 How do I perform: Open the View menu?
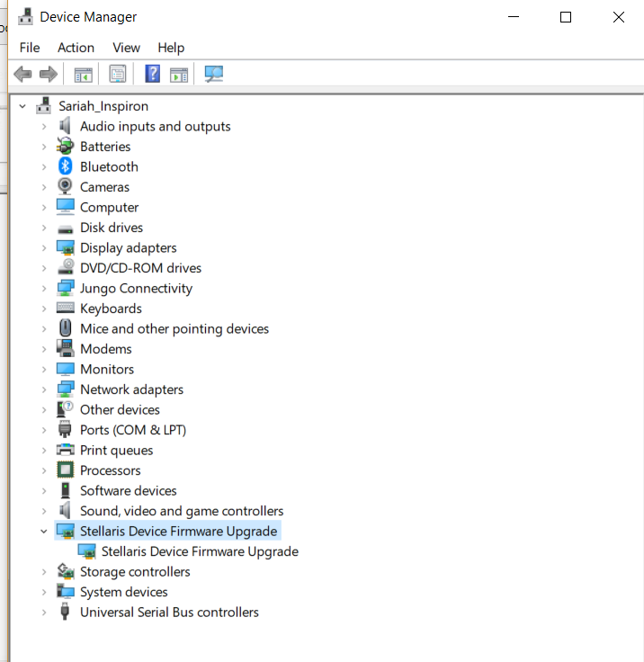coord(126,48)
